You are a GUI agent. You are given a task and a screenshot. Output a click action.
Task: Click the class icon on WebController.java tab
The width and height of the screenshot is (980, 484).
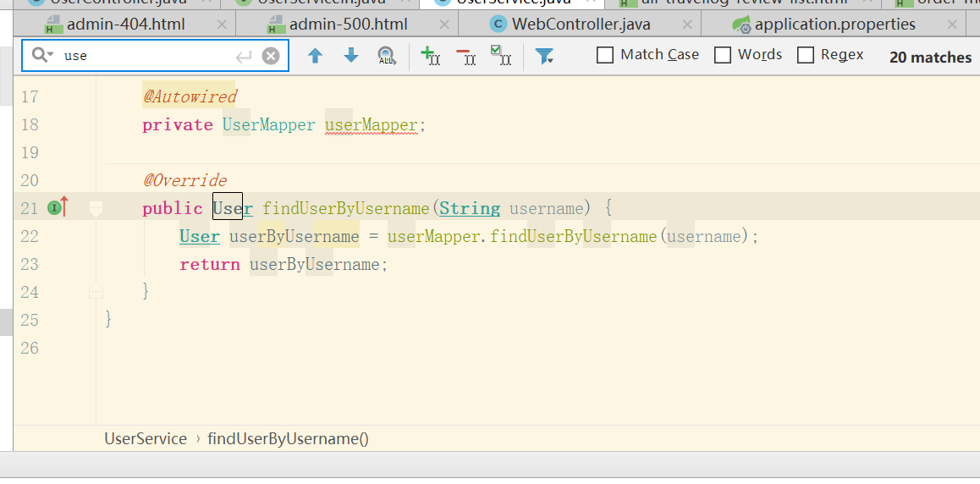coord(498,25)
